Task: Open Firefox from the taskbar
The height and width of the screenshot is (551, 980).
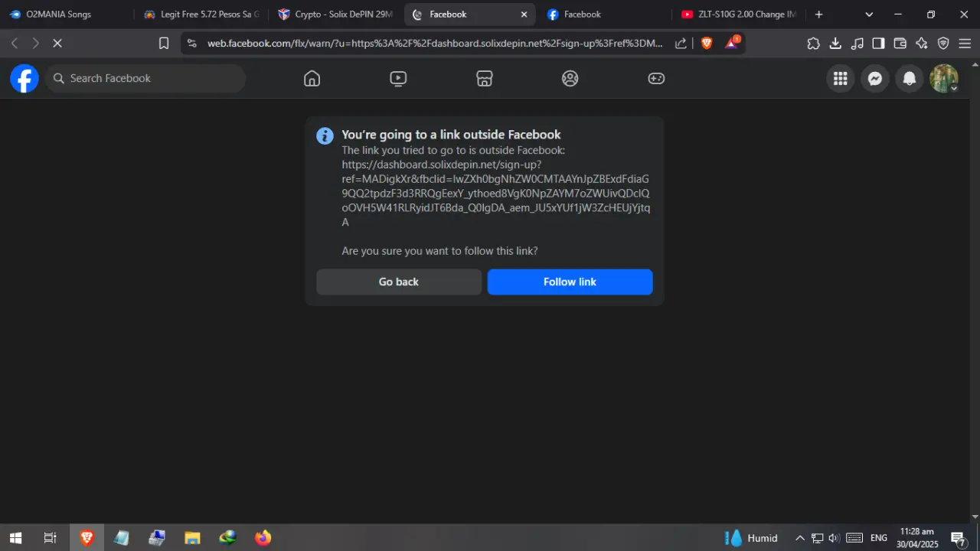Action: [263, 538]
